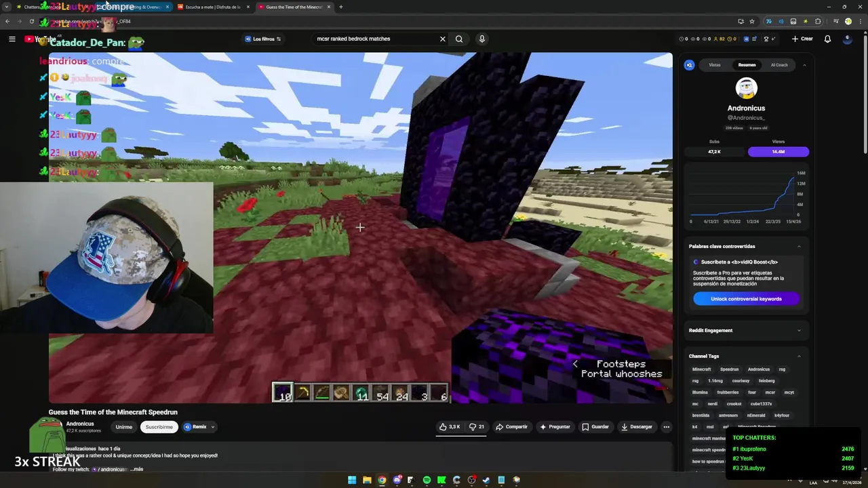The width and height of the screenshot is (868, 488).
Task: Click the Unirme join button
Action: coord(123,427)
